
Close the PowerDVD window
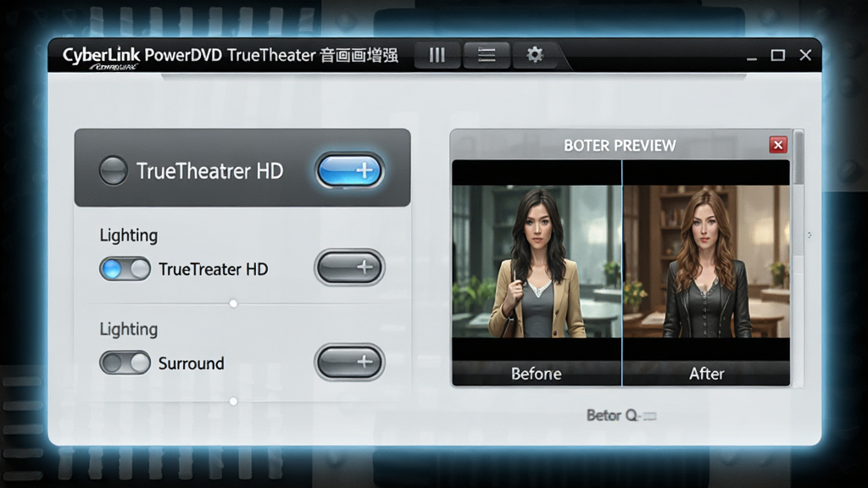805,55
